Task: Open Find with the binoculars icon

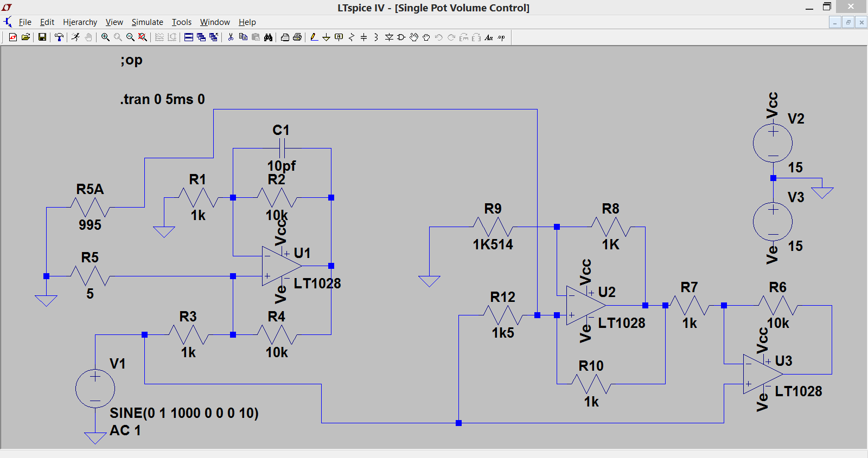Action: pyautogui.click(x=268, y=37)
